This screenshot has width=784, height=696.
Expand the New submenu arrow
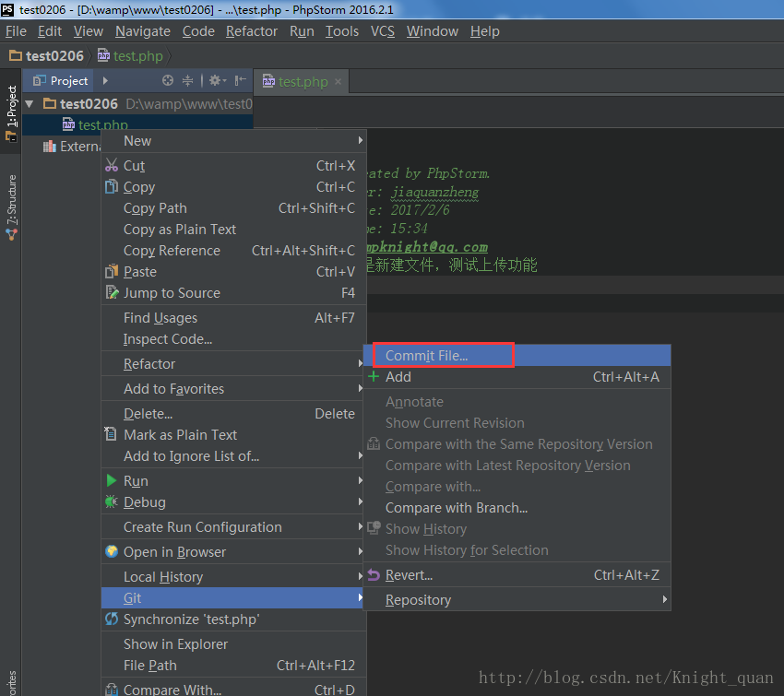360,140
